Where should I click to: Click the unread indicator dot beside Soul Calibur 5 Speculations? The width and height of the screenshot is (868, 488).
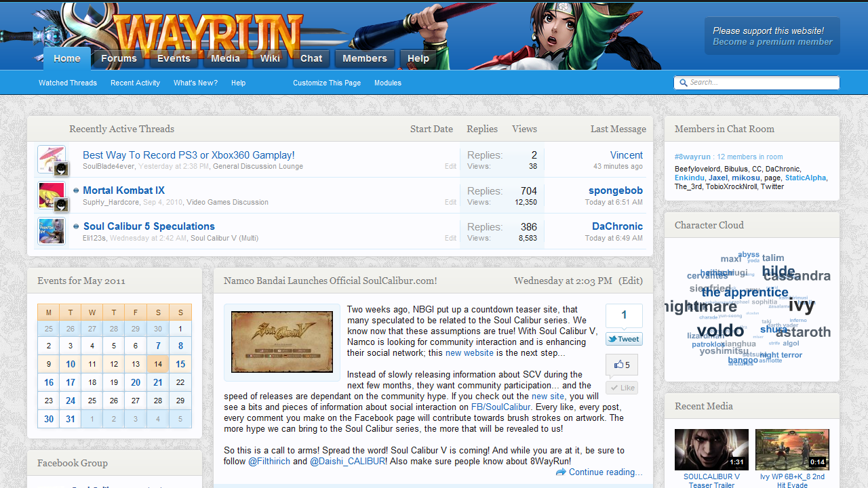tap(76, 226)
